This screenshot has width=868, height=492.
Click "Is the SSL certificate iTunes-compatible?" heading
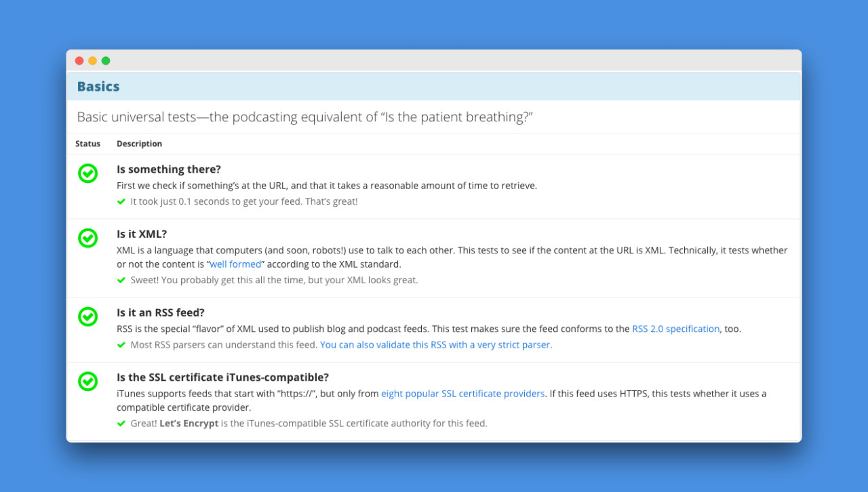pyautogui.click(x=222, y=377)
